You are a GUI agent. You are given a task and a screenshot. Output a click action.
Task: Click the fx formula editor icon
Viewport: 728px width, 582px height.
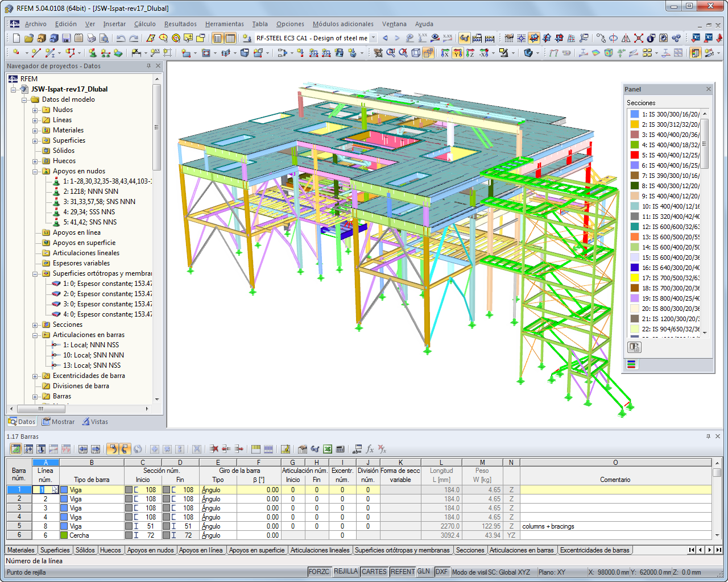click(x=370, y=449)
